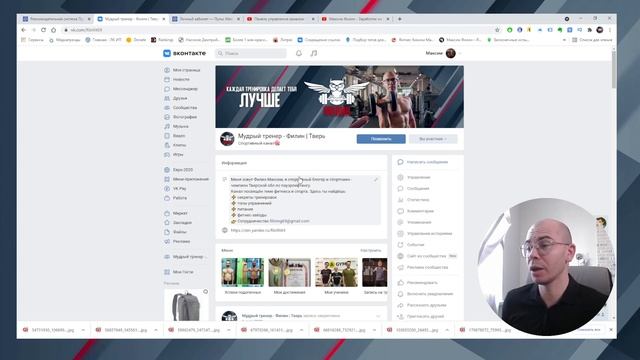Switch to Личный кабинет browser tab

(206, 19)
